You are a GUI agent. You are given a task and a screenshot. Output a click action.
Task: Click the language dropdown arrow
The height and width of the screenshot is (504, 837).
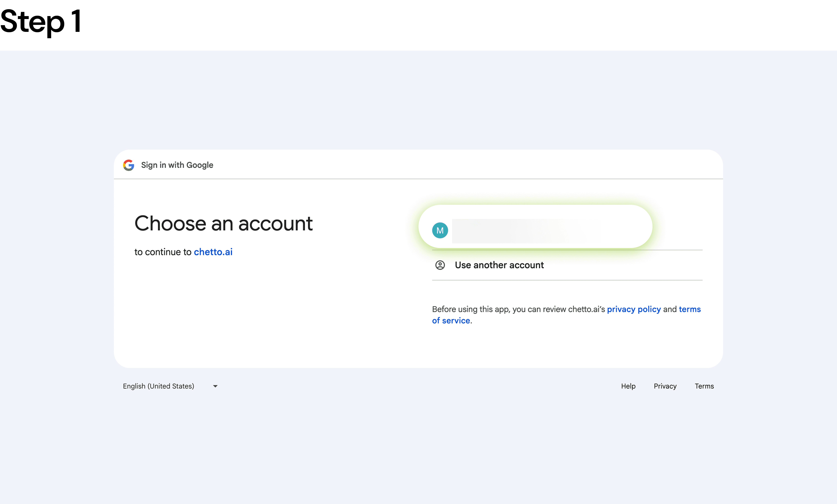(215, 386)
